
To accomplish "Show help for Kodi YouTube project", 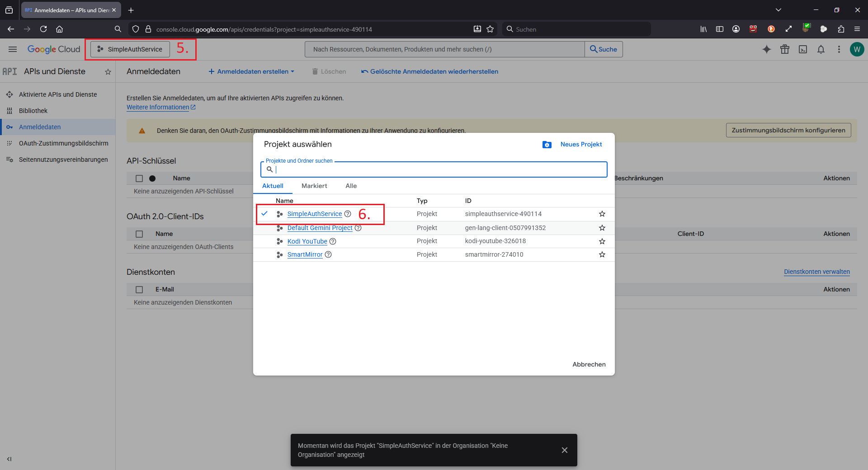I will [333, 241].
